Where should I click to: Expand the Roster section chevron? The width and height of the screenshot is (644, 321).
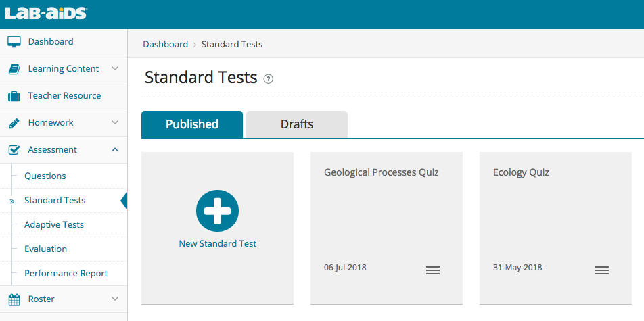pos(115,299)
